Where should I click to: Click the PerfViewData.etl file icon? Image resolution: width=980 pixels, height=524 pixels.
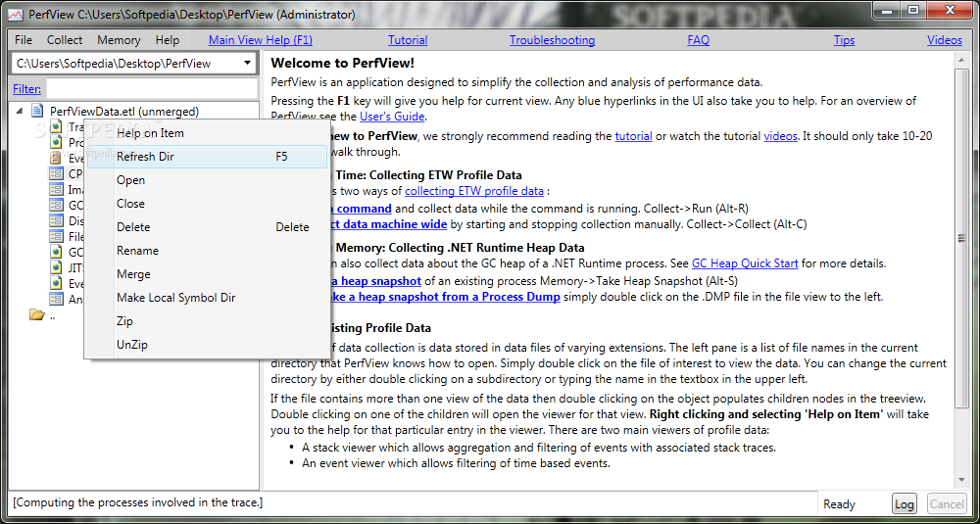click(x=37, y=112)
